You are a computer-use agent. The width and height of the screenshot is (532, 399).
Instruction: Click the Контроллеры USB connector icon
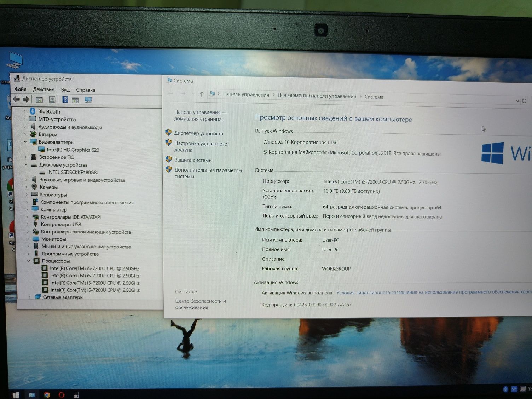[x=35, y=224]
